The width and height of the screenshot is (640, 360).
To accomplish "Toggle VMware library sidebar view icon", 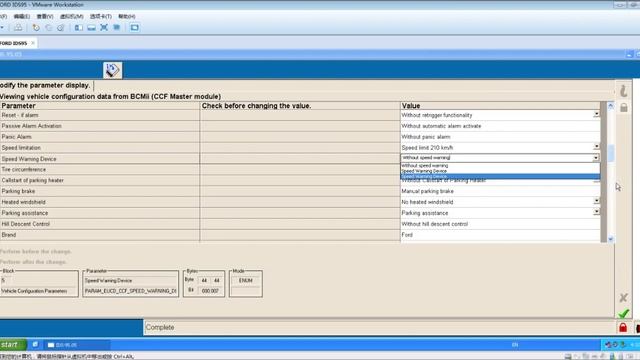I will 78,28.
